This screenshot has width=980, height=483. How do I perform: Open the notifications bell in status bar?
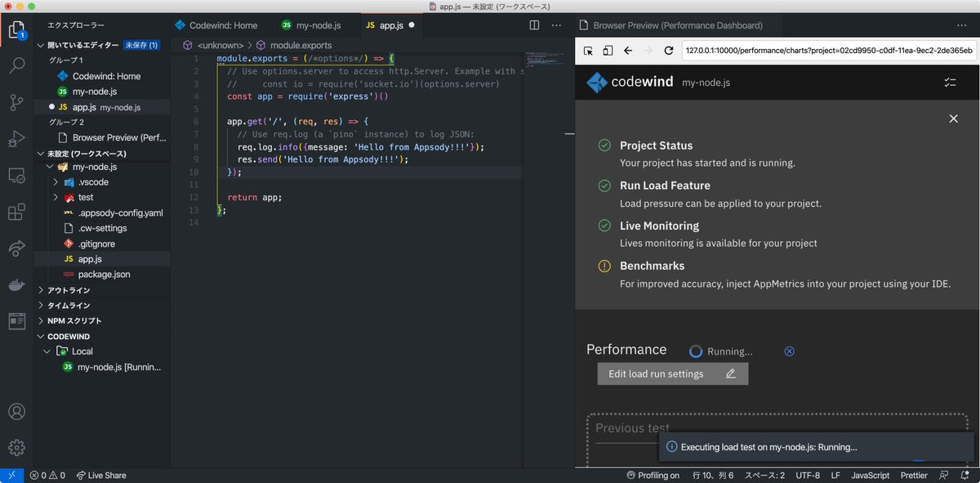pyautogui.click(x=965, y=475)
